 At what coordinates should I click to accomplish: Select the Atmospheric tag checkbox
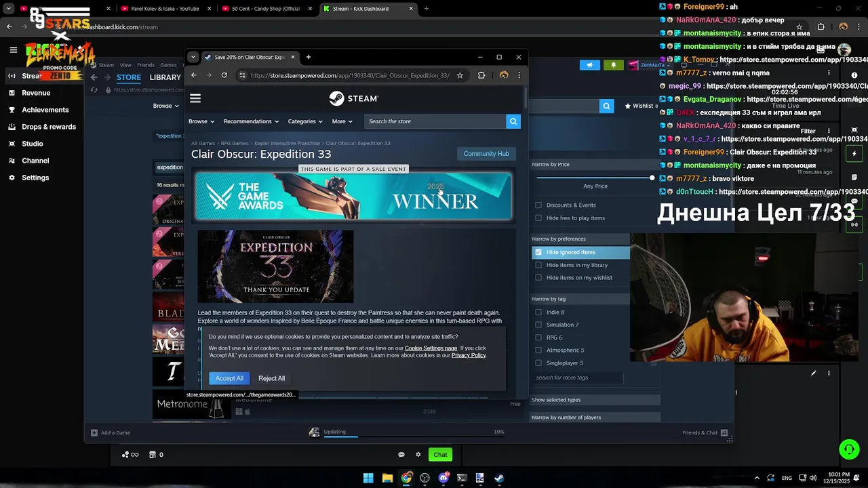pyautogui.click(x=538, y=350)
